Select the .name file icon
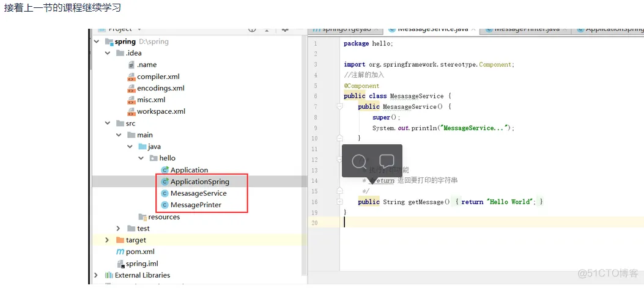 pyautogui.click(x=131, y=64)
